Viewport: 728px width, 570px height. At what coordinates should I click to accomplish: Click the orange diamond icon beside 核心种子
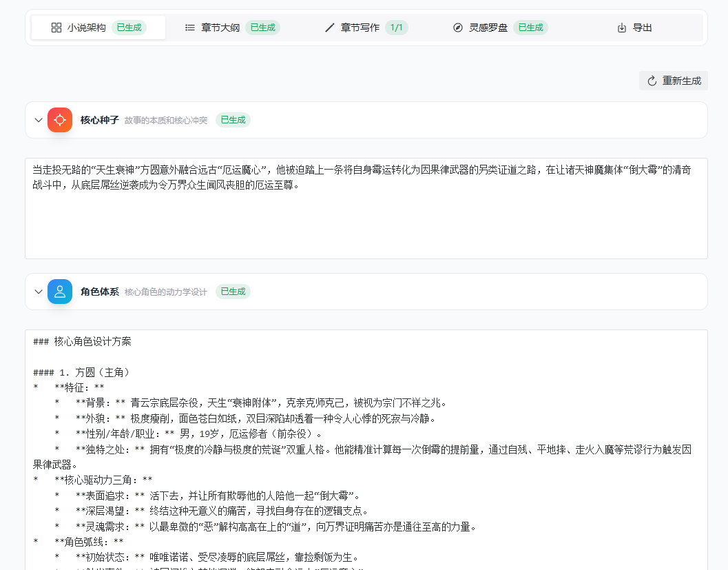(x=60, y=119)
